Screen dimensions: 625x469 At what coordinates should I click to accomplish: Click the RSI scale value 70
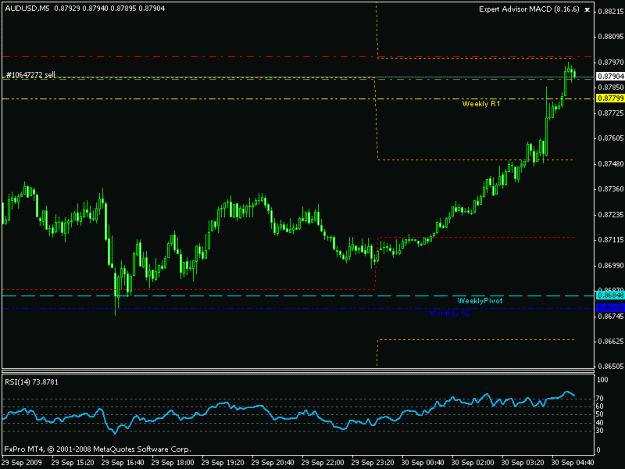coord(600,398)
